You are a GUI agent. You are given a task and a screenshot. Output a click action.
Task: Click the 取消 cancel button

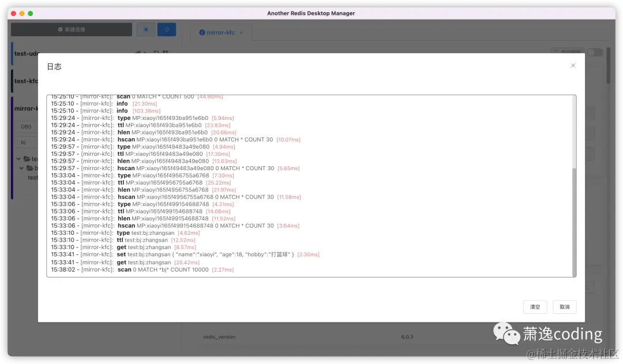coord(564,307)
